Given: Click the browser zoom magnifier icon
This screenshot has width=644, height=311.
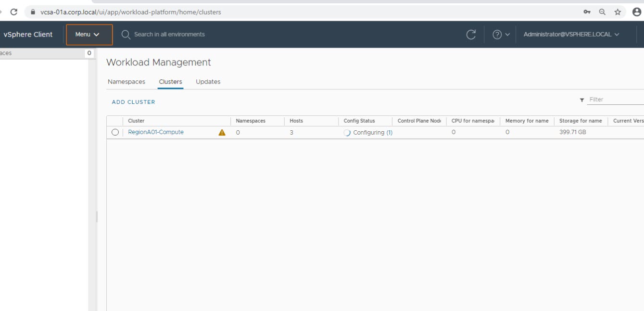Looking at the screenshot, I should point(602,12).
